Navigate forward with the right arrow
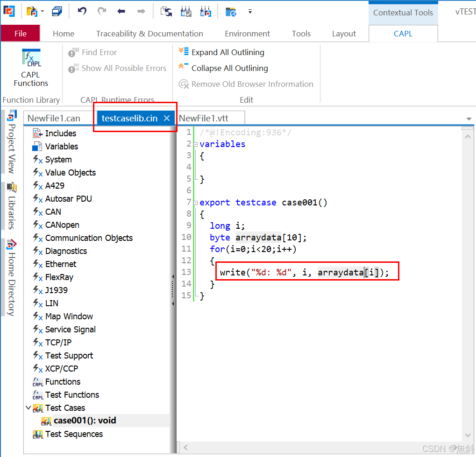The image size is (476, 457). (x=141, y=12)
